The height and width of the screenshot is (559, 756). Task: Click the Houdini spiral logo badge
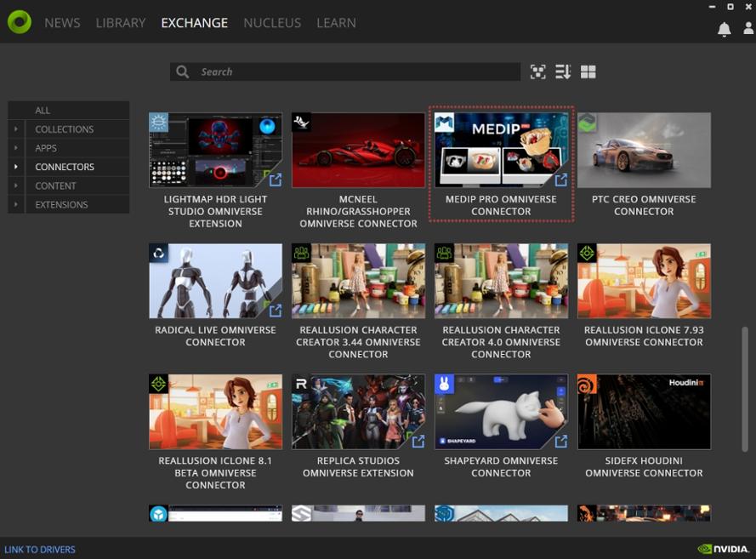click(x=587, y=384)
